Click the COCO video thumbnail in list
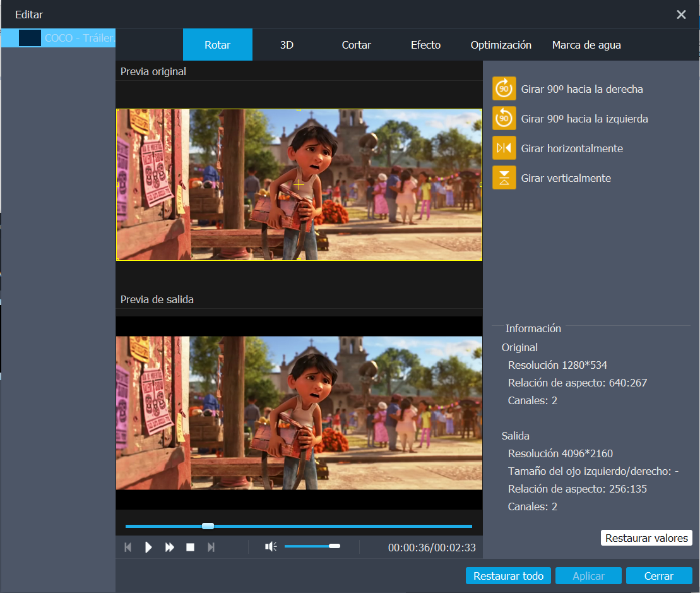Screen dimensions: 700x593 point(30,38)
